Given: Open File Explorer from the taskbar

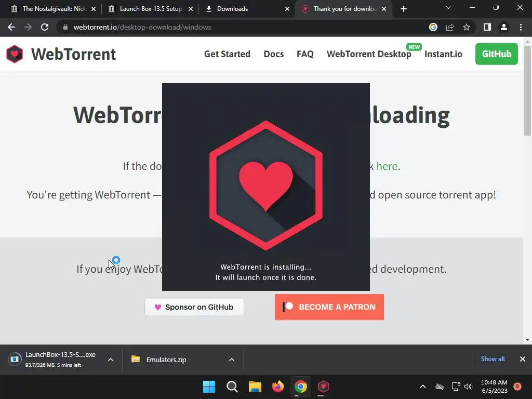Looking at the screenshot, I should point(255,387).
